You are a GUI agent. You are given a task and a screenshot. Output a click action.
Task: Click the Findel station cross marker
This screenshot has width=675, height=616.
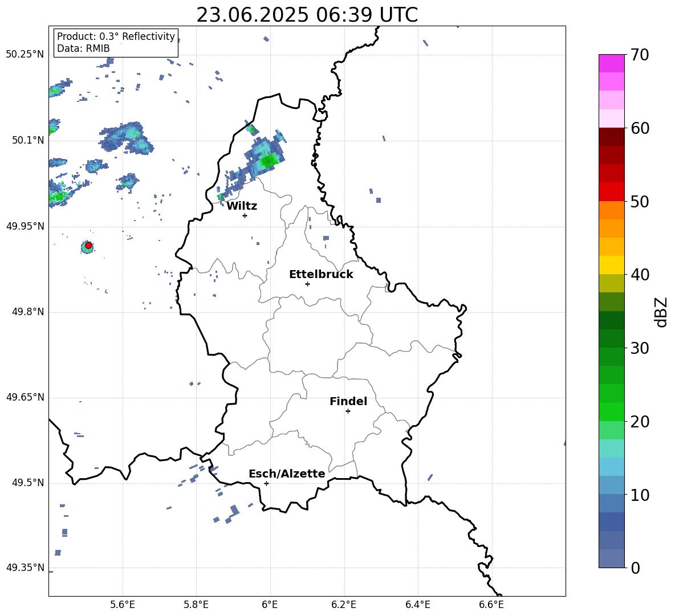click(348, 411)
